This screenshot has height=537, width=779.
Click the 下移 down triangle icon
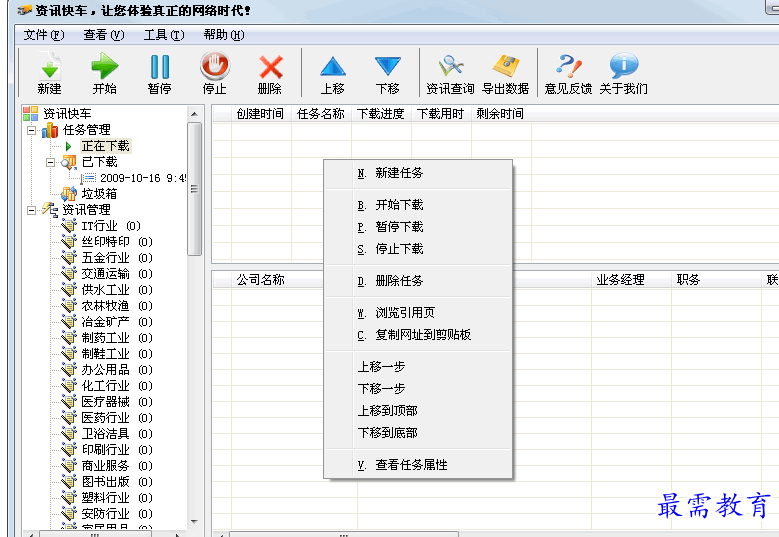click(x=388, y=66)
